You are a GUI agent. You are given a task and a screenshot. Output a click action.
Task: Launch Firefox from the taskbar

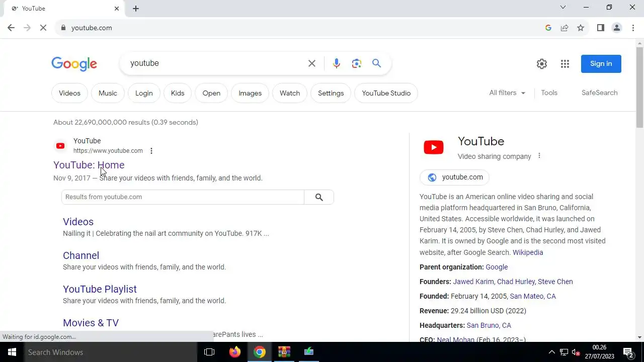point(235,352)
